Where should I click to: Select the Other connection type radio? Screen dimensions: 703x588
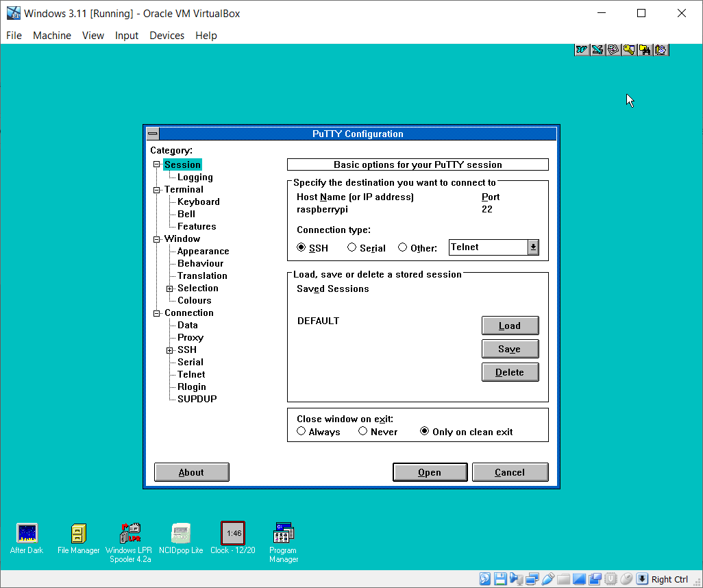click(x=403, y=247)
